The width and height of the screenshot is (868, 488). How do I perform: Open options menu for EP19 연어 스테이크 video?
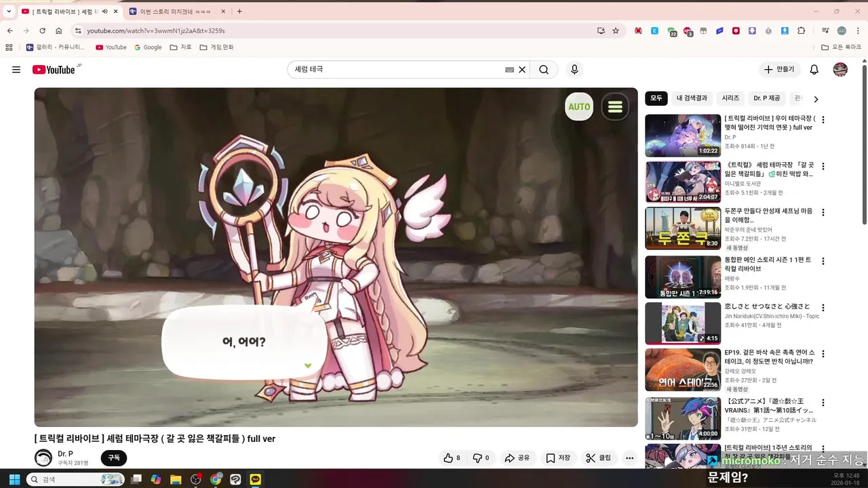[823, 354]
